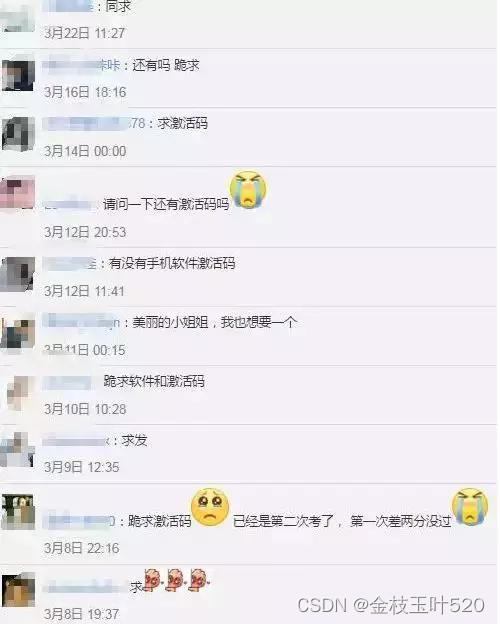Viewport: 500px width, 624px height.
Task: Click the comment text 美丽的小姐姐，我也想要一个
Action: click(x=215, y=322)
